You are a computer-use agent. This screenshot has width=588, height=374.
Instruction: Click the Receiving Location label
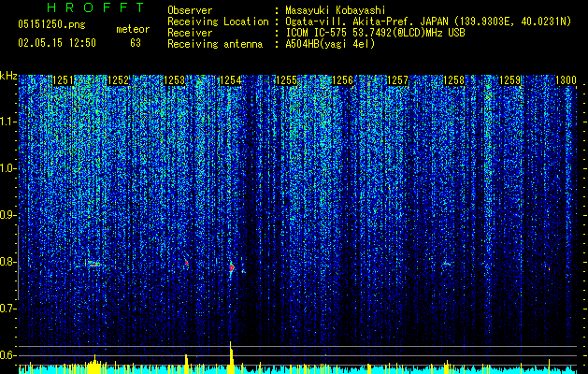coord(218,22)
